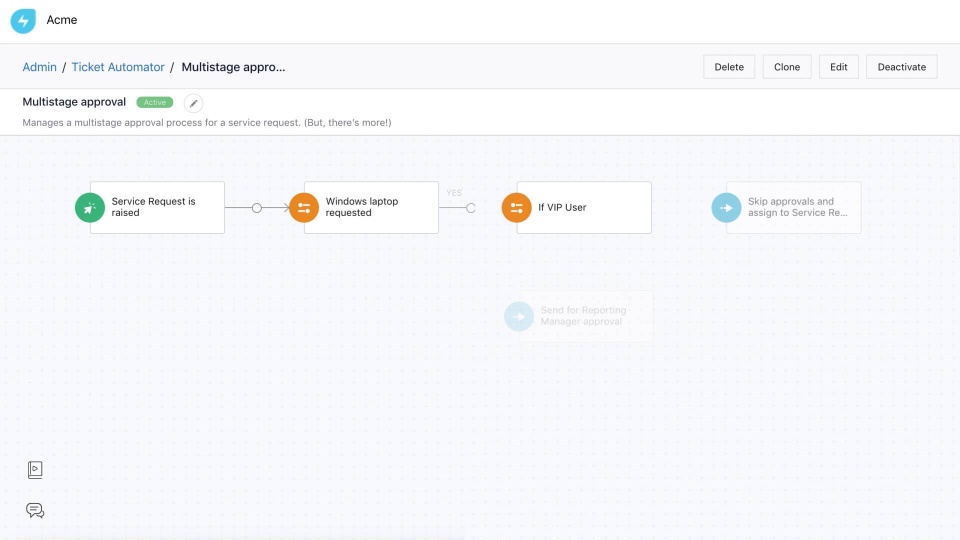Select the If VIP User node
This screenshot has height=540, width=960.
[584, 208]
